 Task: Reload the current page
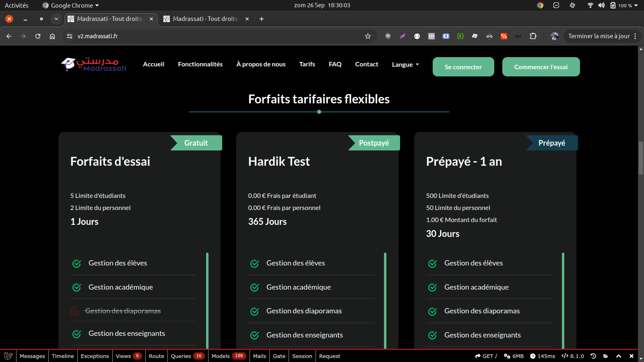38,36
